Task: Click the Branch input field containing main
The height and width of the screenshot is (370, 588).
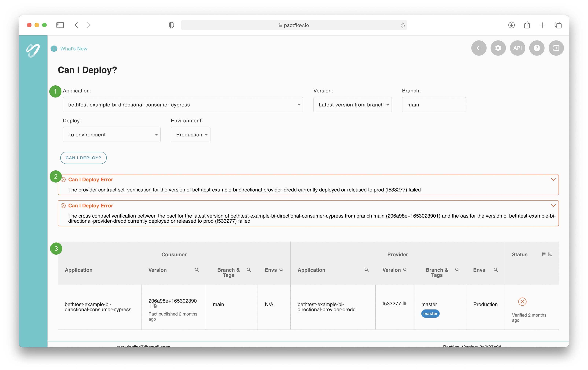Action: tap(434, 105)
